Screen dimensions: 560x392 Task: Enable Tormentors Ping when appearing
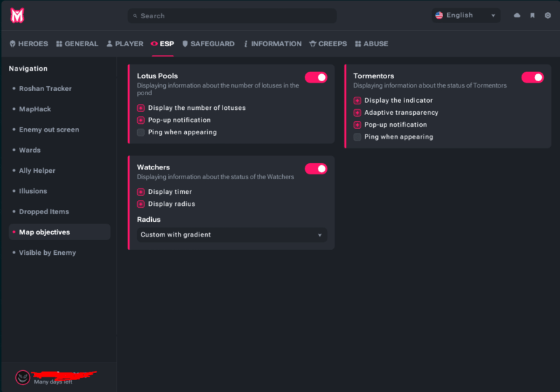point(357,136)
